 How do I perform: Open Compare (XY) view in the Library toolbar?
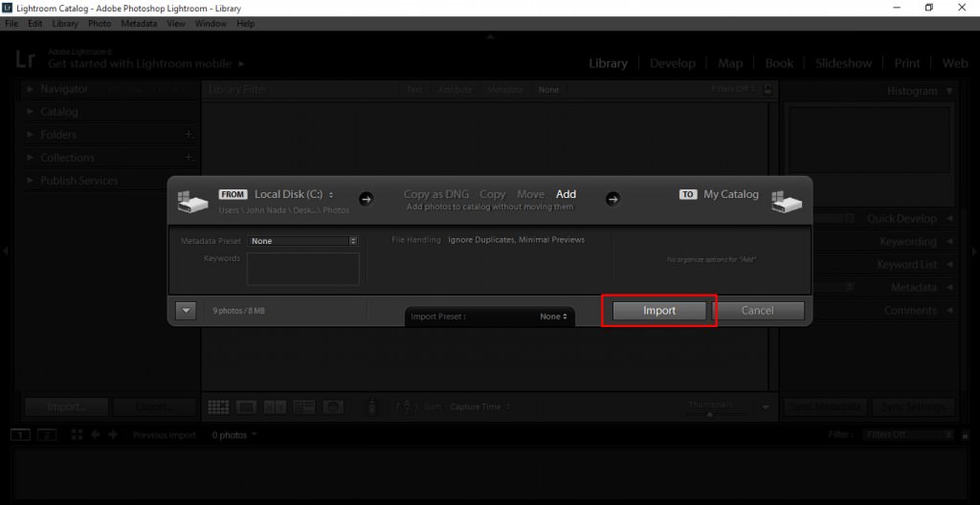275,406
